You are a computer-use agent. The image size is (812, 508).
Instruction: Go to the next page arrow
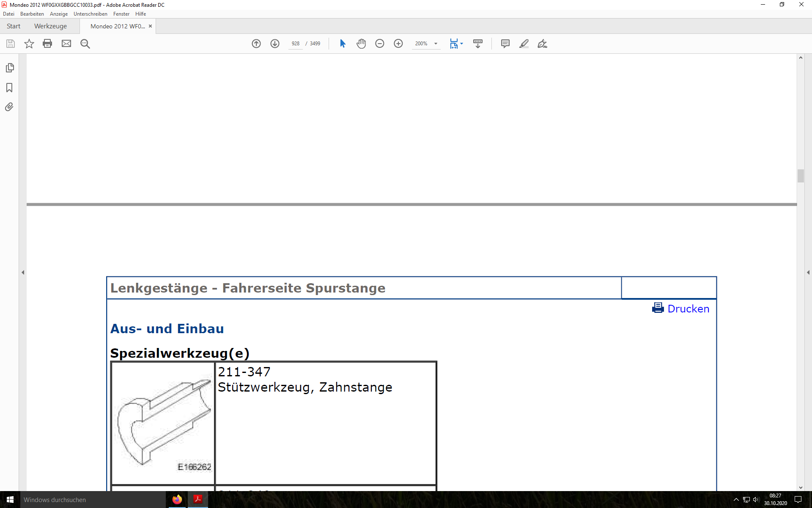pyautogui.click(x=275, y=44)
